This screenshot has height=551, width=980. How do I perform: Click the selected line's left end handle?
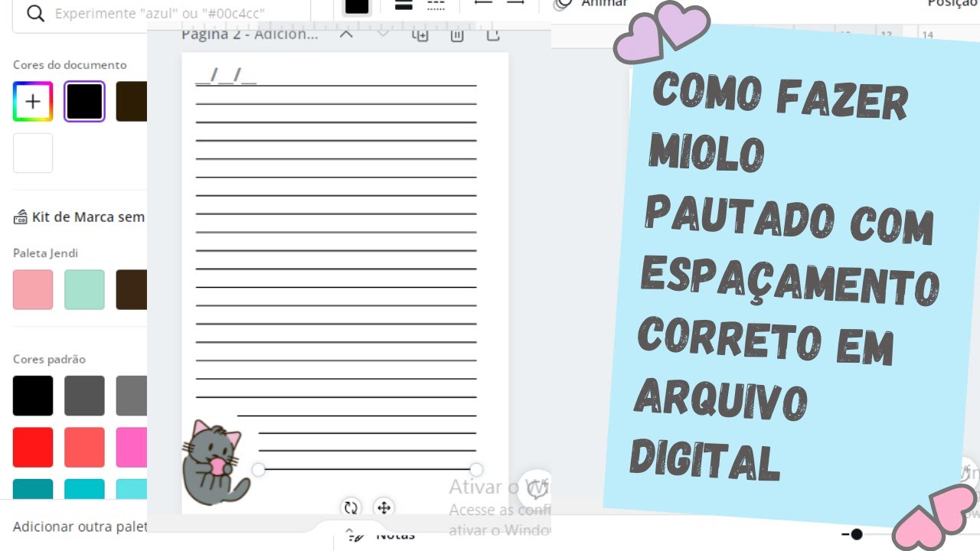pos(259,469)
